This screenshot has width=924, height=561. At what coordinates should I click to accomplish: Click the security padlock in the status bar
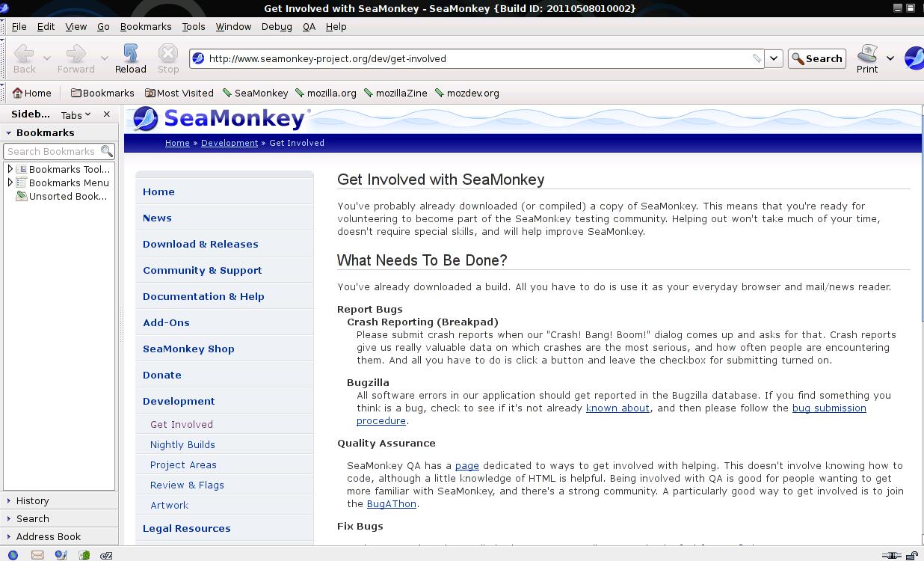(x=913, y=555)
